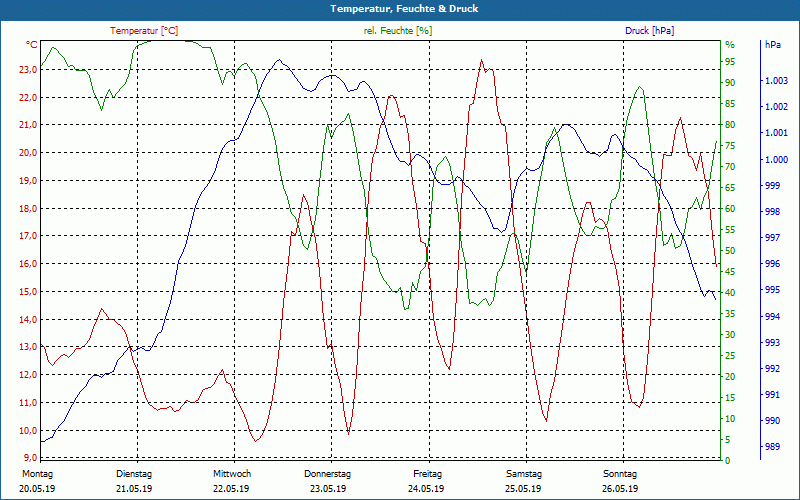Click the '14,0' temperature axis value

click(28, 319)
